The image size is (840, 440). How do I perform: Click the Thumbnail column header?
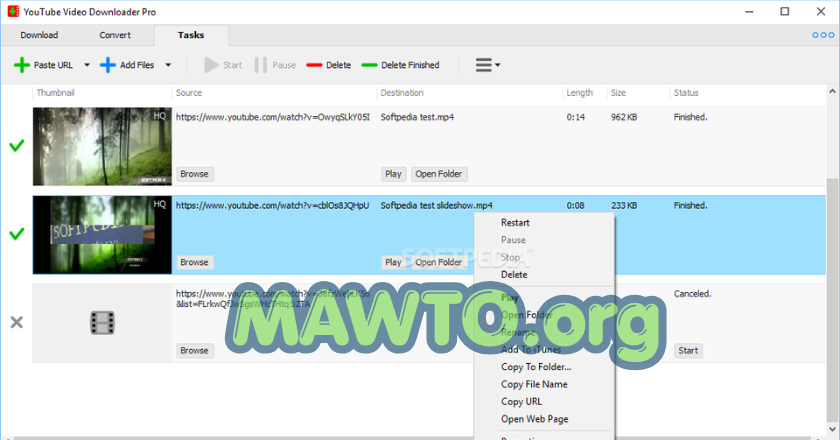(x=55, y=93)
